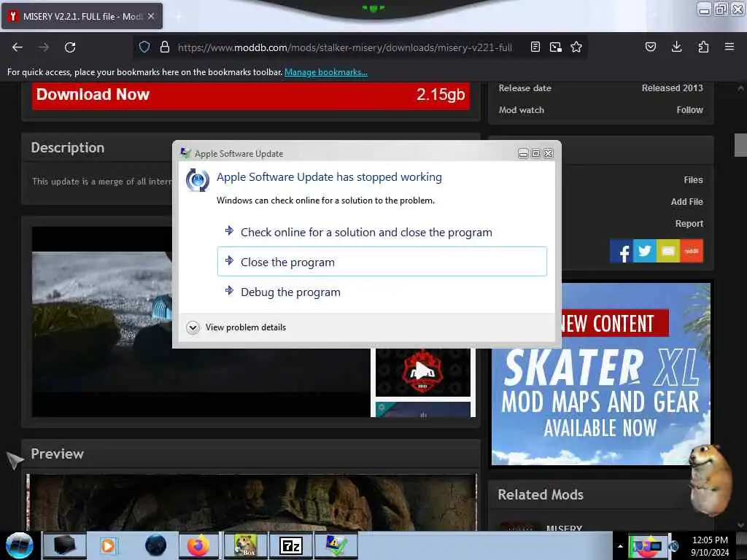The image size is (747, 560).
Task: Show hidden system tray icons arrow
Action: pyautogui.click(x=620, y=546)
